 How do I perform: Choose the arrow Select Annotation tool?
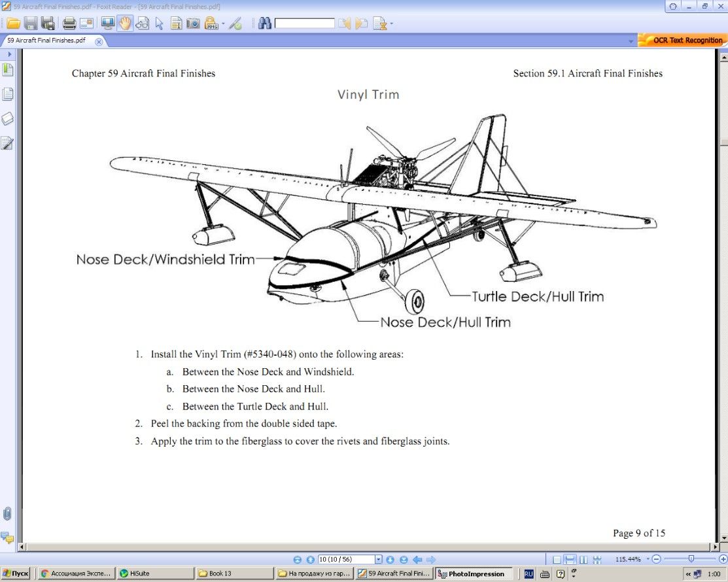point(159,23)
